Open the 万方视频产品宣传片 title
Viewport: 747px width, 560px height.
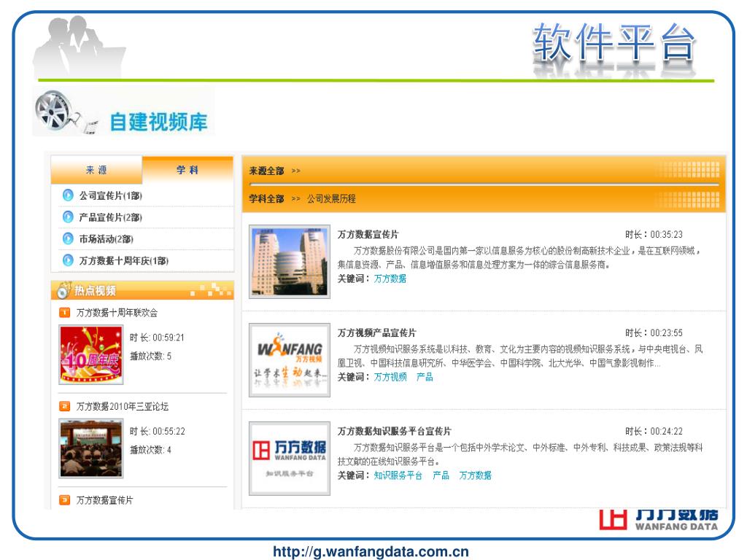(376, 332)
